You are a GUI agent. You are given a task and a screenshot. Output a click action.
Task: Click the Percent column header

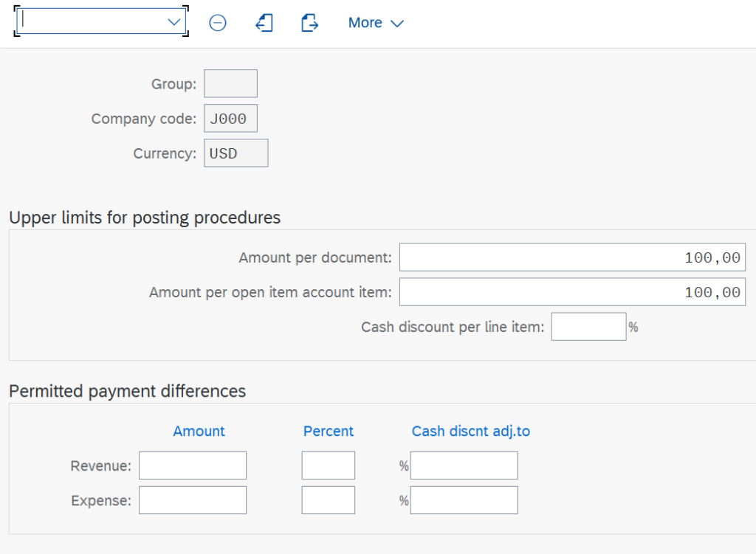click(329, 432)
